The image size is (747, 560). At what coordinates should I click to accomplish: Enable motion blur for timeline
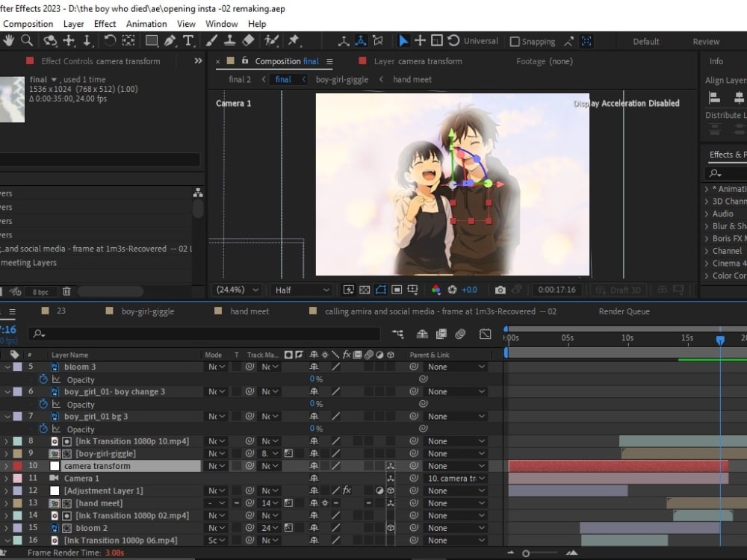(x=460, y=334)
